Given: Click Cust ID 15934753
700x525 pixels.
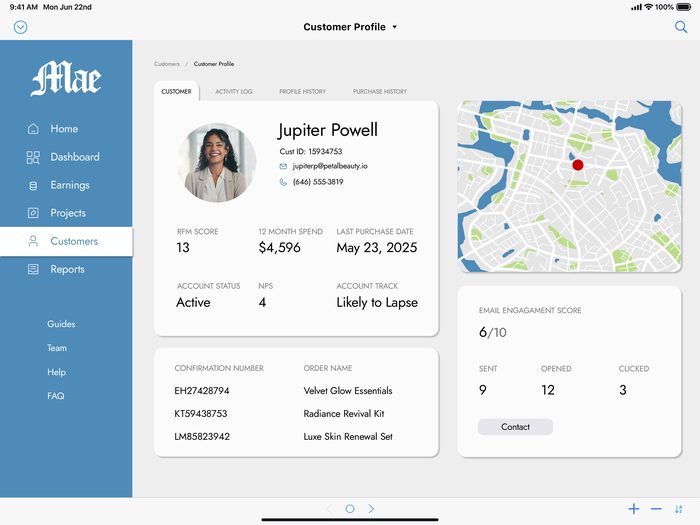Looking at the screenshot, I should pyautogui.click(x=311, y=151).
